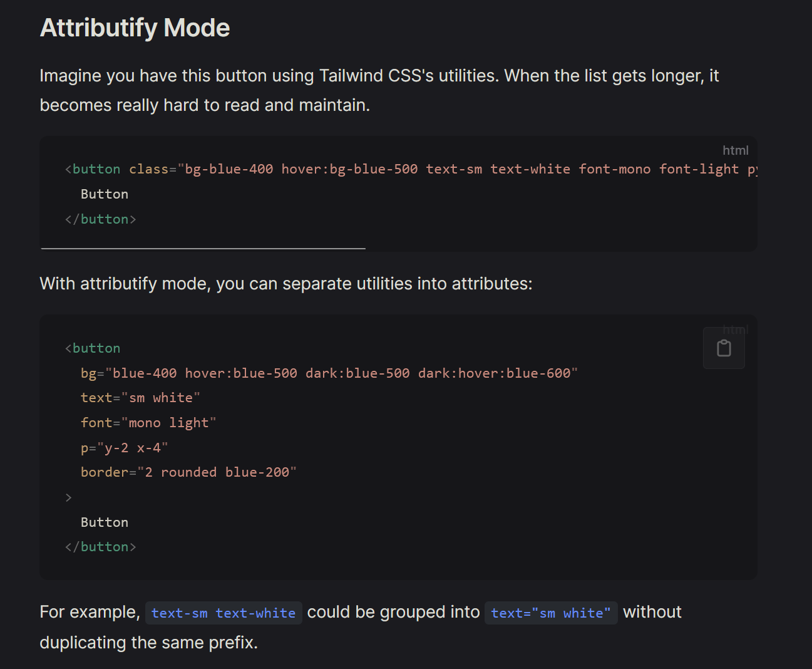Click the html label on first code block
Viewport: 812px width, 669px height.
735,150
